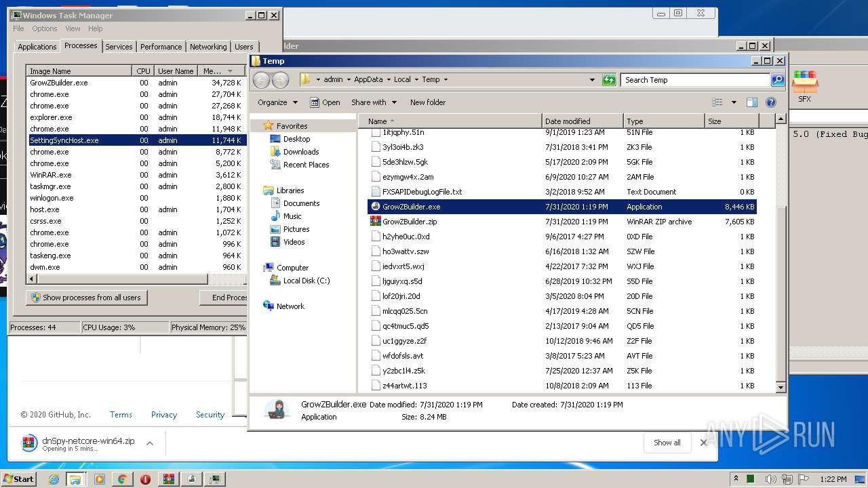Click the Explorer help question mark icon
The image size is (868, 488).
click(x=770, y=102)
